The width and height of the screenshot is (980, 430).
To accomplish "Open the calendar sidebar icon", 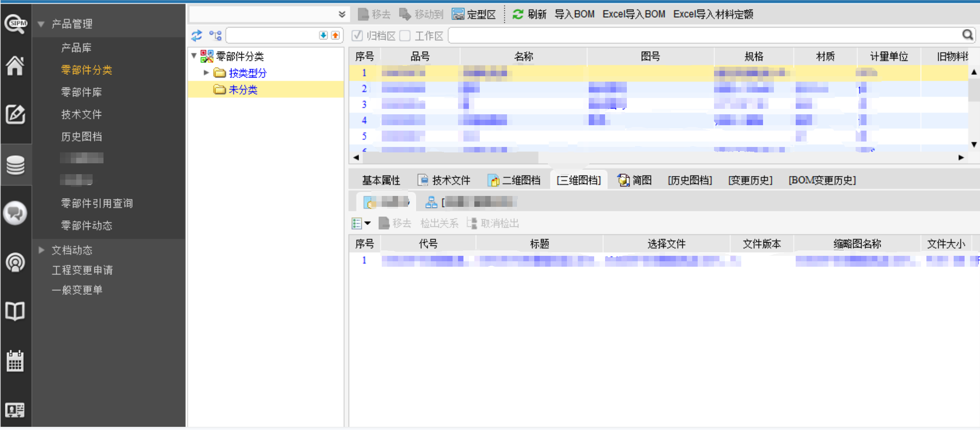I will (x=15, y=361).
